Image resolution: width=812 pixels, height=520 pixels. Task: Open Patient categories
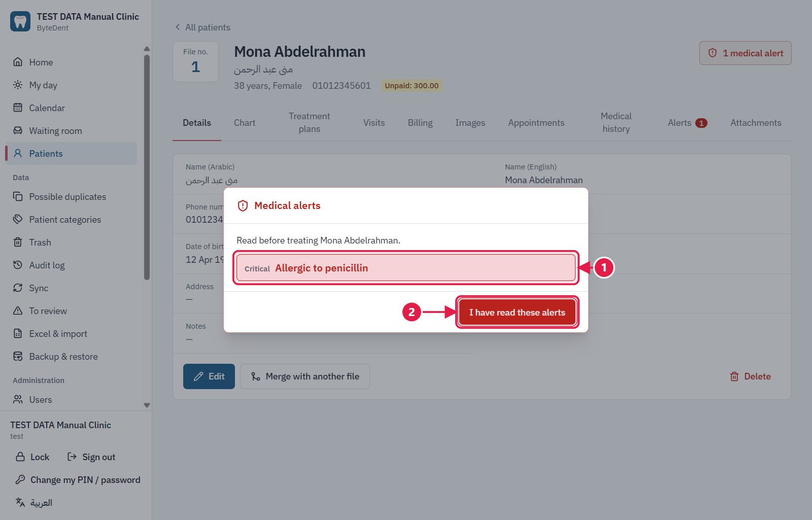(71, 219)
